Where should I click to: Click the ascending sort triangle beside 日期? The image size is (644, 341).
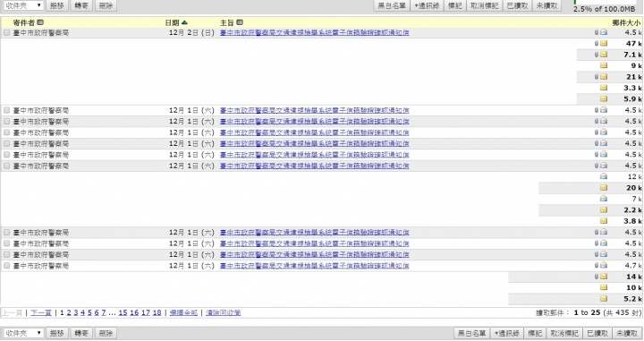click(x=184, y=22)
